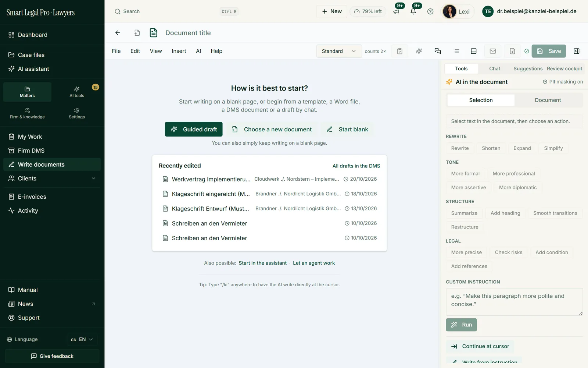This screenshot has width=588, height=368.
Task: Click the document download export icon
Action: (512, 51)
